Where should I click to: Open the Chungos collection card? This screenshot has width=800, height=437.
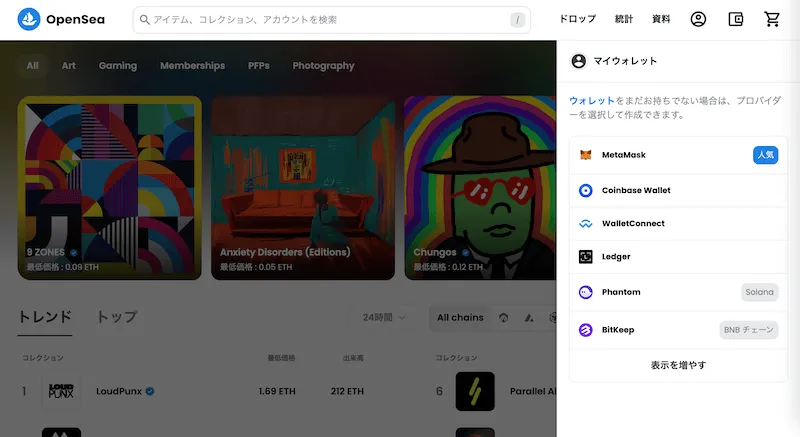pos(480,188)
